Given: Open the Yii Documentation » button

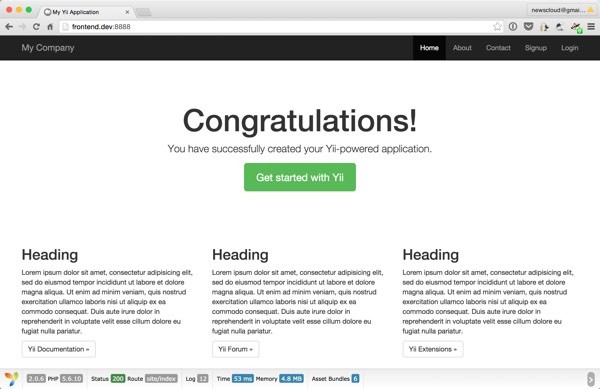Looking at the screenshot, I should 59,349.
